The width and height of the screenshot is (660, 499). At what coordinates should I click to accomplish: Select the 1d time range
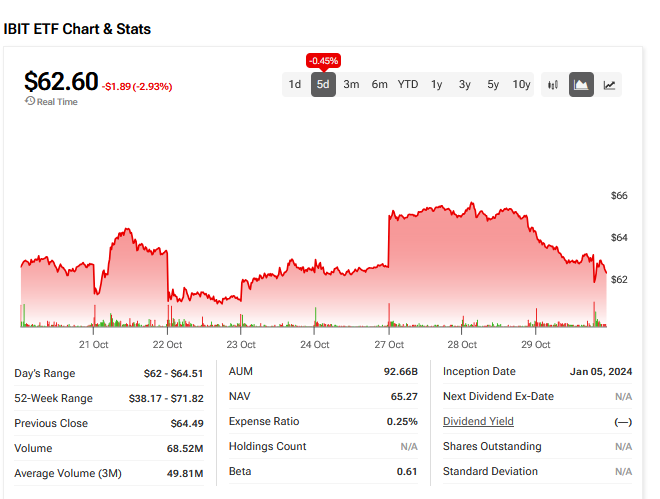(x=295, y=85)
